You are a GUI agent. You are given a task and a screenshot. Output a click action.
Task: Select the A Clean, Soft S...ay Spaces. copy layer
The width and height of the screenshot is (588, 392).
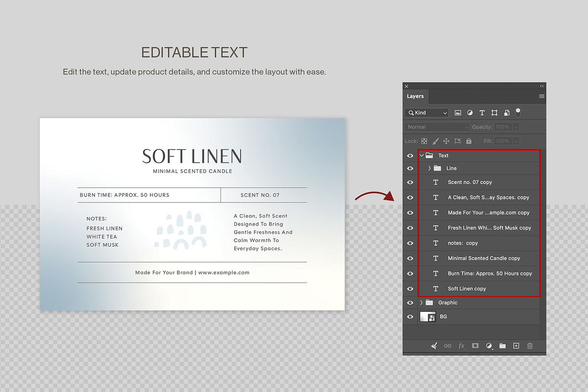489,197
